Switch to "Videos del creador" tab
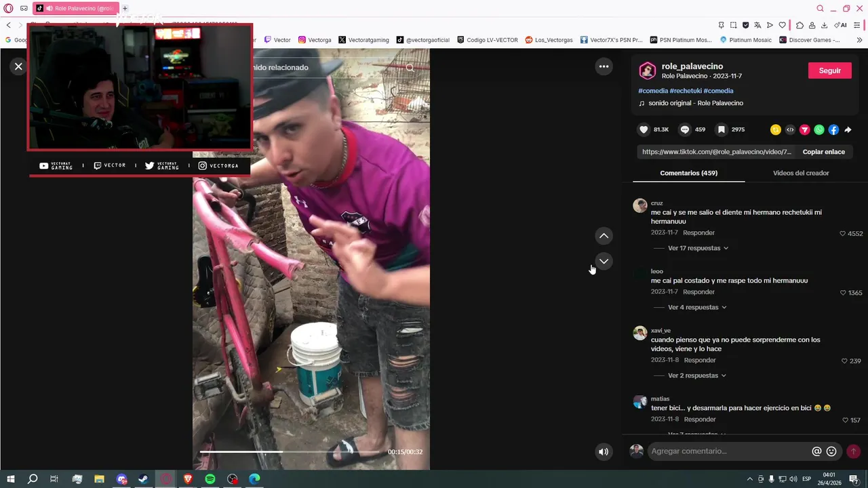Screen dimensions: 868x488 tap(801, 173)
